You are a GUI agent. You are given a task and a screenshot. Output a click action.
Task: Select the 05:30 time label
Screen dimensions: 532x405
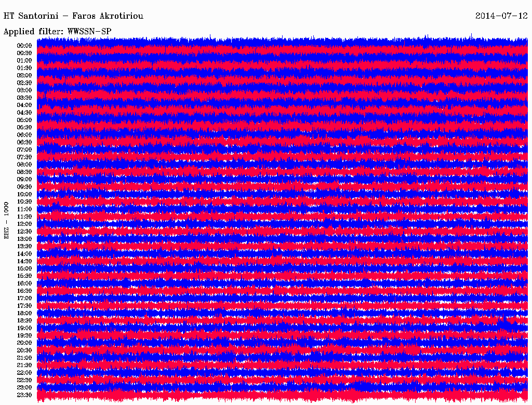[24, 127]
